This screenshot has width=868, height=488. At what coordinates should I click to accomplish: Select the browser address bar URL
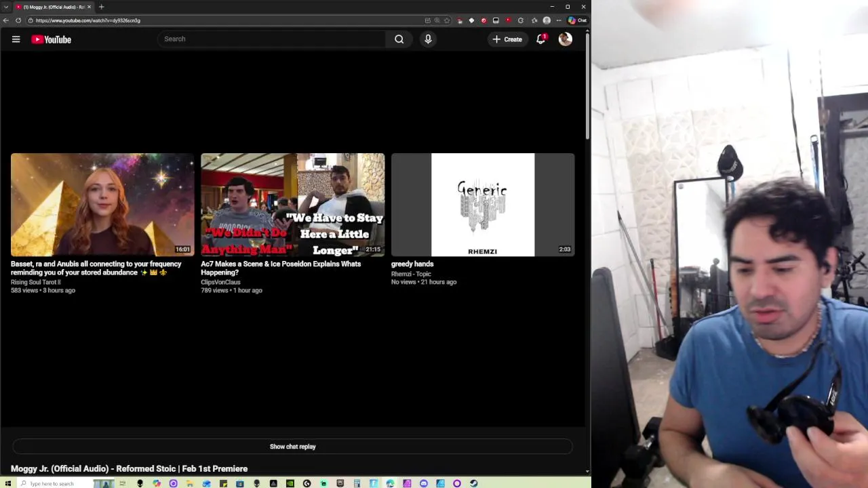(x=88, y=20)
